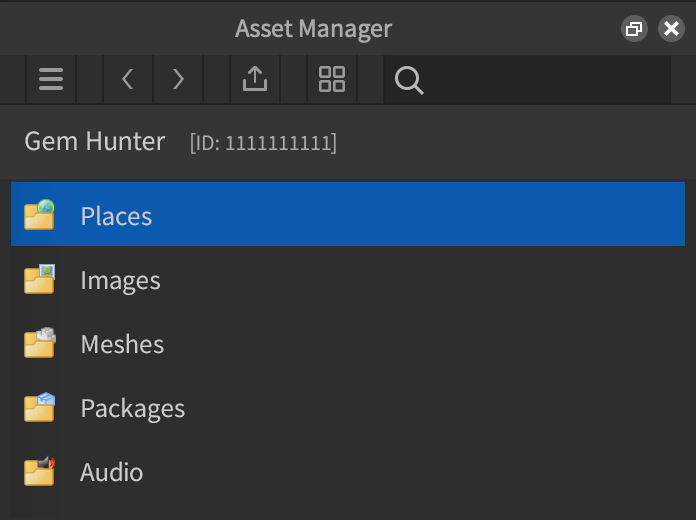Click the search magnifier icon

point(409,80)
